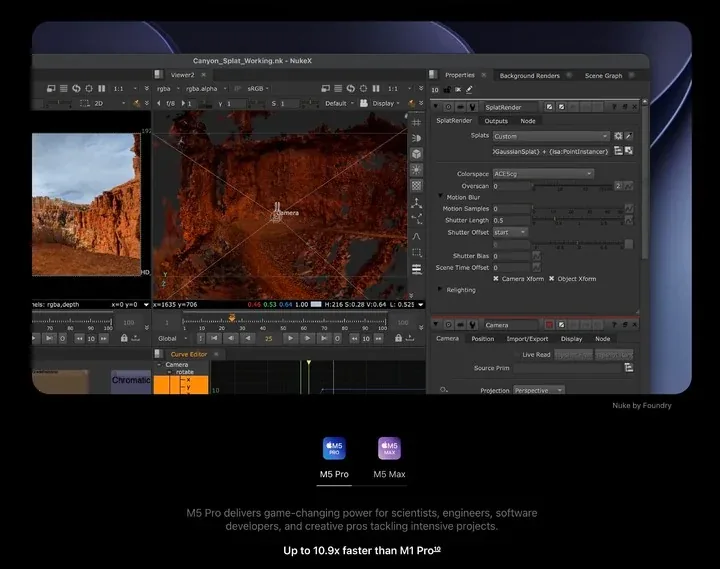Click the grid display icon in Viewer2 sidebar
720x569 pixels.
[x=416, y=122]
